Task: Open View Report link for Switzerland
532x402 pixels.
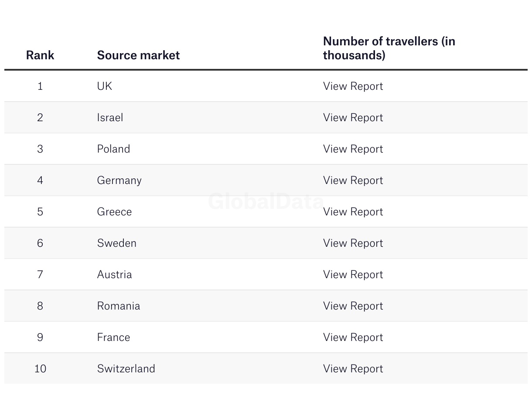Action: point(353,369)
